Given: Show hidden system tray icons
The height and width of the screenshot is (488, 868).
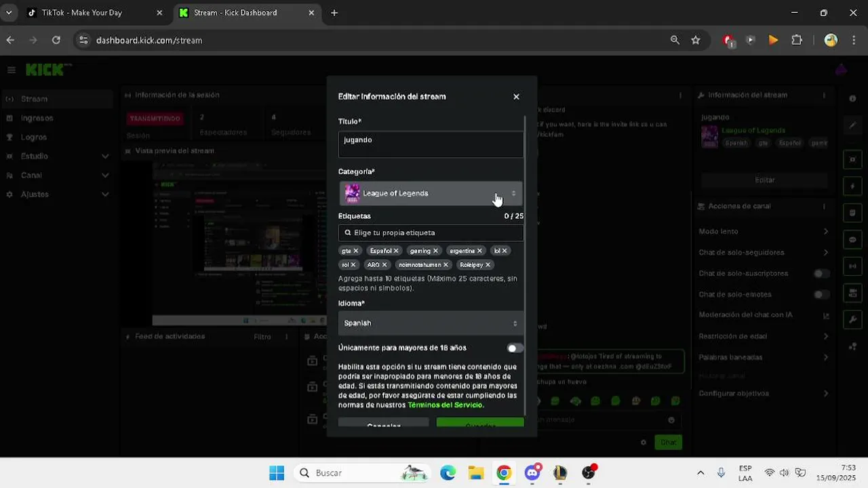Looking at the screenshot, I should click(x=701, y=473).
